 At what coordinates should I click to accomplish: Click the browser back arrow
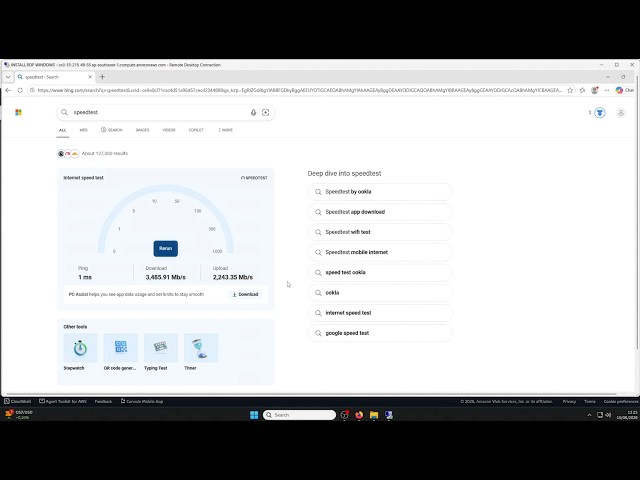[x=8, y=90]
